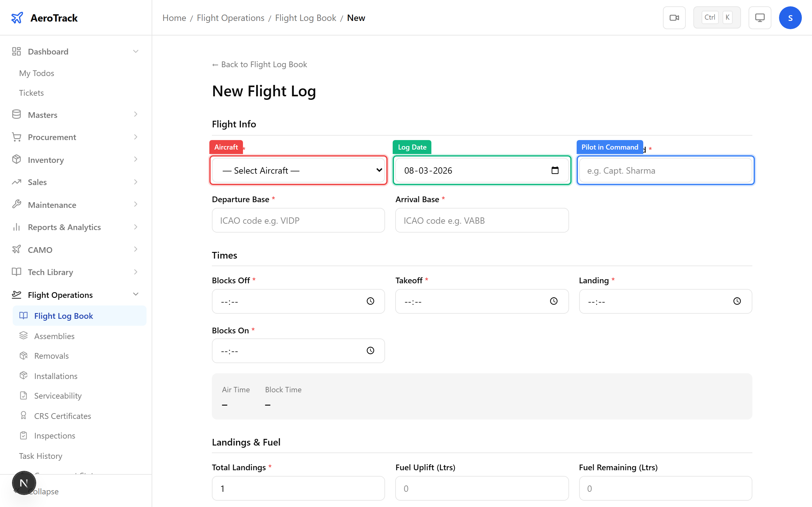Collapse the Flight Operations section
This screenshot has height=507, width=812.
point(135,294)
